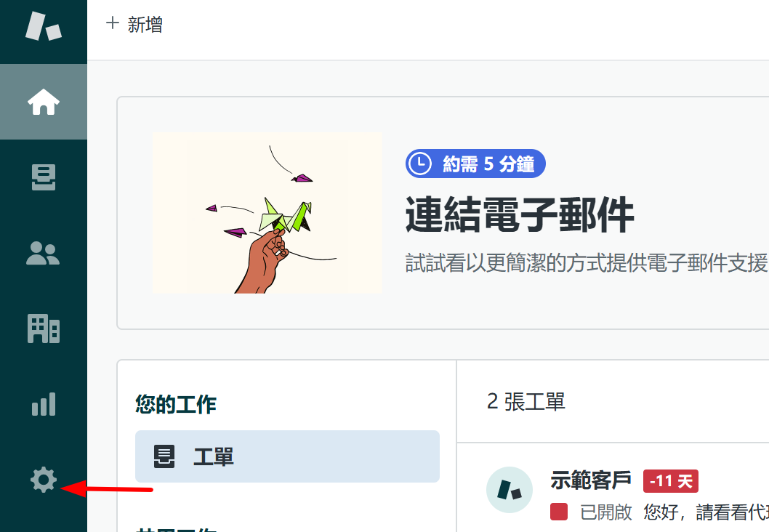
Task: Click the 已開啟 status indicator
Action: pos(592,512)
